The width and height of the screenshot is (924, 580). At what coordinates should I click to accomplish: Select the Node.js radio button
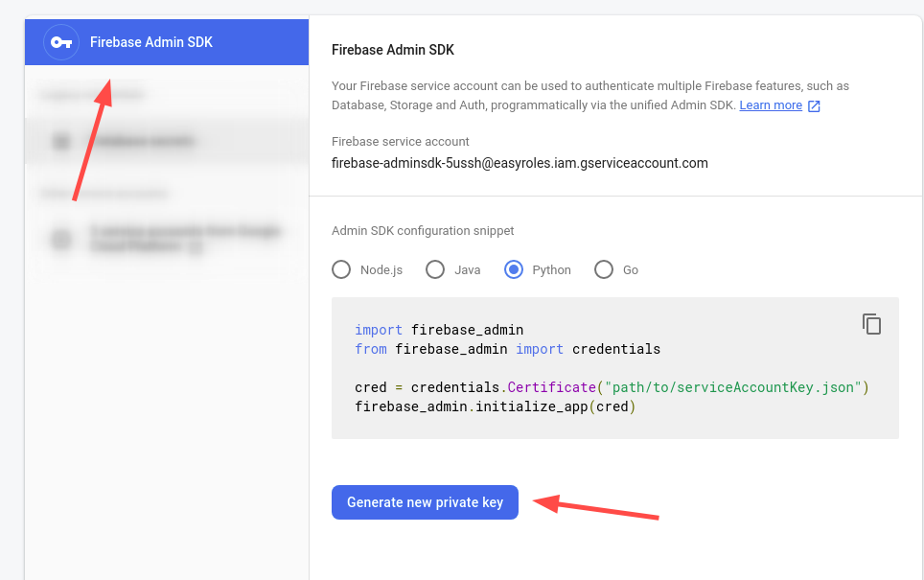[x=341, y=270]
